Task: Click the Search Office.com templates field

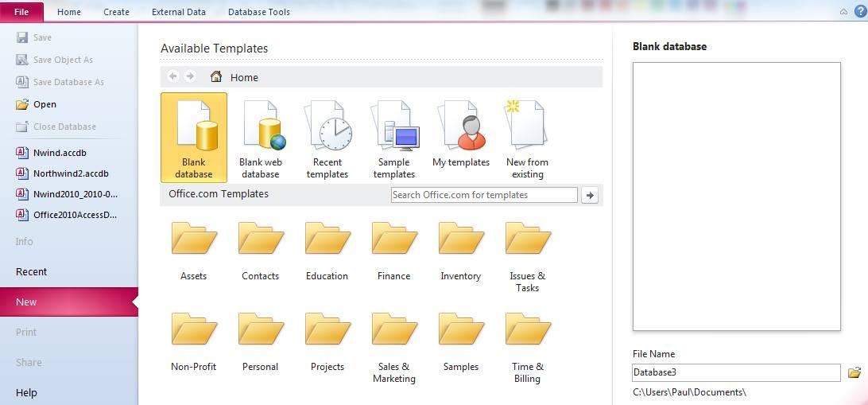Action: (x=483, y=195)
